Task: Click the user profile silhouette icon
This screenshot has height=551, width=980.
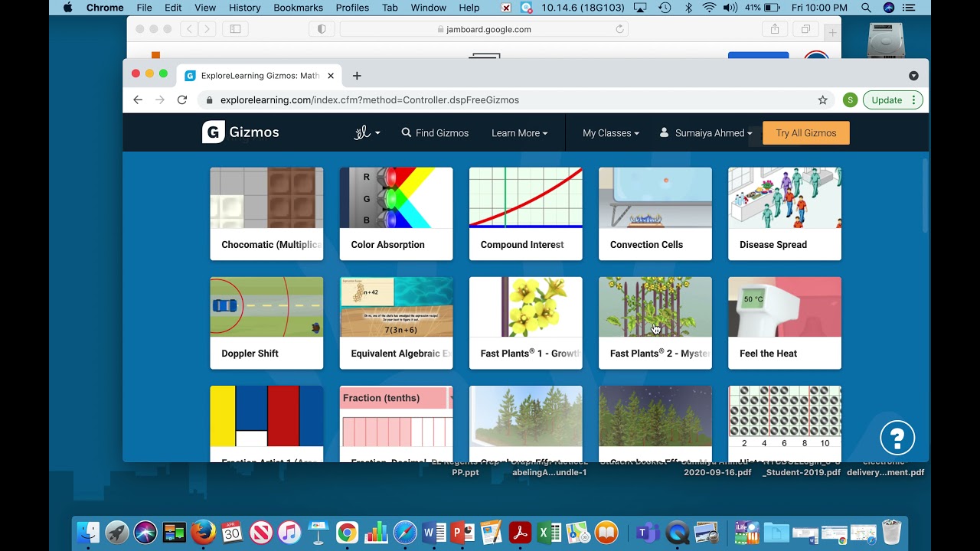Action: click(x=665, y=132)
